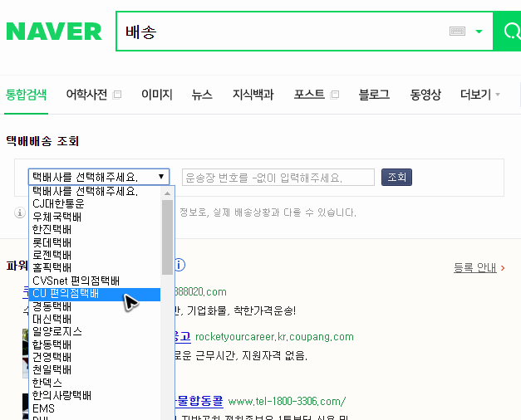
Task: Open the rocketyourcareer.kr.coupang.com ad link
Action: tap(274, 337)
